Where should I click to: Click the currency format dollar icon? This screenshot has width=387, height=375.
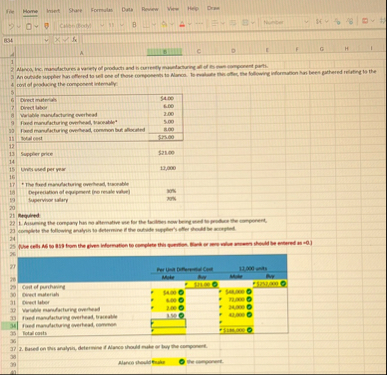tap(319, 22)
